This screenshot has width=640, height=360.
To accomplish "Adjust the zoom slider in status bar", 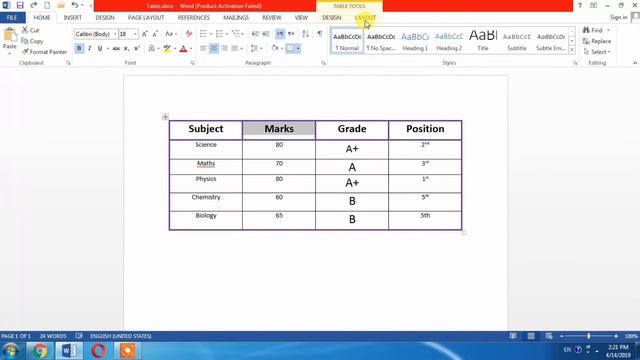I will pyautogui.click(x=589, y=336).
